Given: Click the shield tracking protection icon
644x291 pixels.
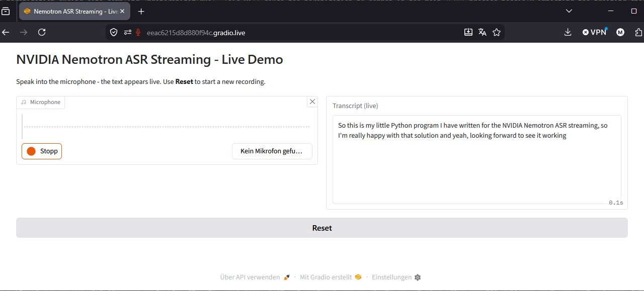Looking at the screenshot, I should [114, 32].
